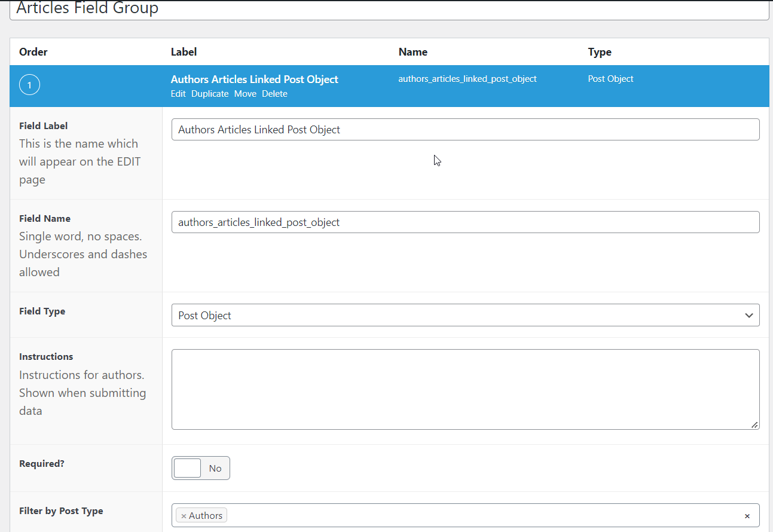Click the Post Object type in the header row
This screenshot has width=773, height=532.
point(610,79)
